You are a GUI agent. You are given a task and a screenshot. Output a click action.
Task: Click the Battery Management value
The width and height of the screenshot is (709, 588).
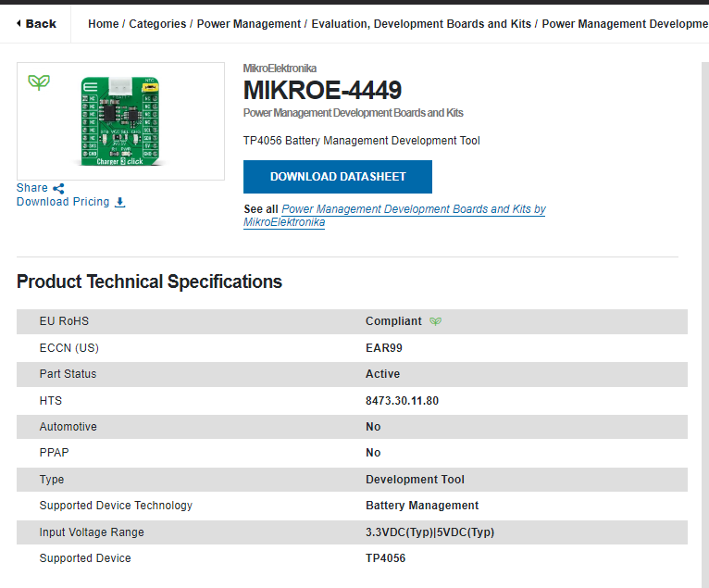point(422,506)
